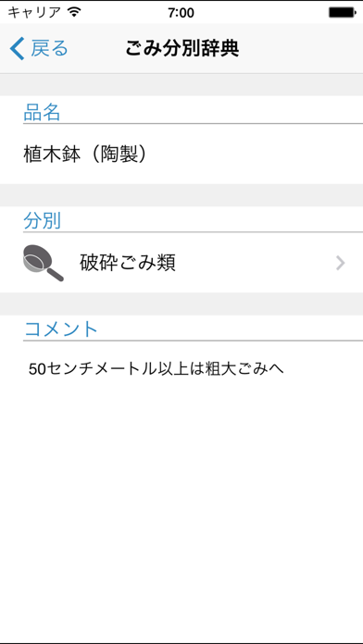Tap the gray spacer above 分別
Viewport: 363px width, 644px height.
(x=181, y=195)
